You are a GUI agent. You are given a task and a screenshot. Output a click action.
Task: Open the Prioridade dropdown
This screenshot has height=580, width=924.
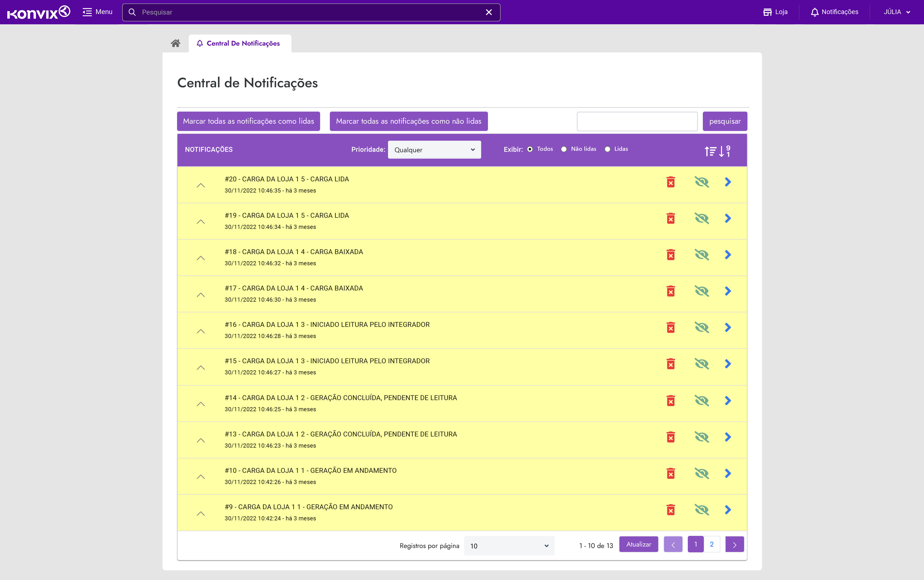(434, 150)
